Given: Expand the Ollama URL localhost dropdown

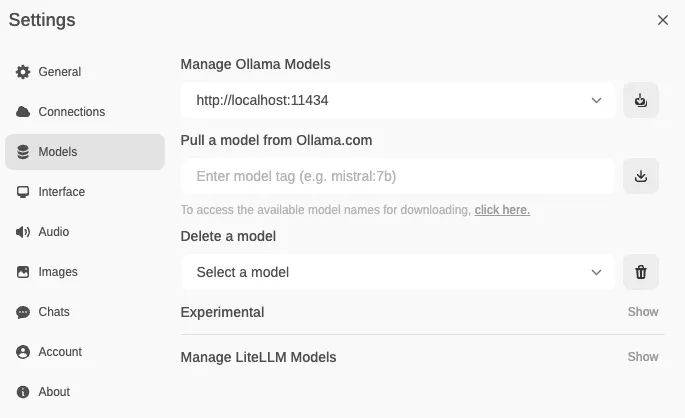Looking at the screenshot, I should 398,100.
